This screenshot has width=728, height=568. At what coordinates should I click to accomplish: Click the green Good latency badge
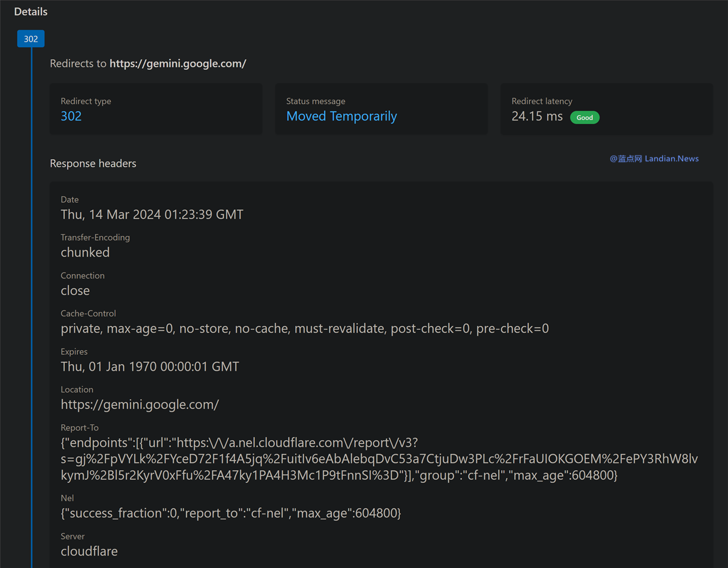pyautogui.click(x=585, y=118)
